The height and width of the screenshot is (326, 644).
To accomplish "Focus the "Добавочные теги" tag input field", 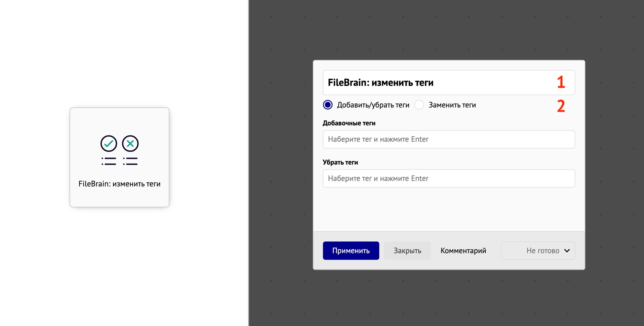I will (449, 139).
